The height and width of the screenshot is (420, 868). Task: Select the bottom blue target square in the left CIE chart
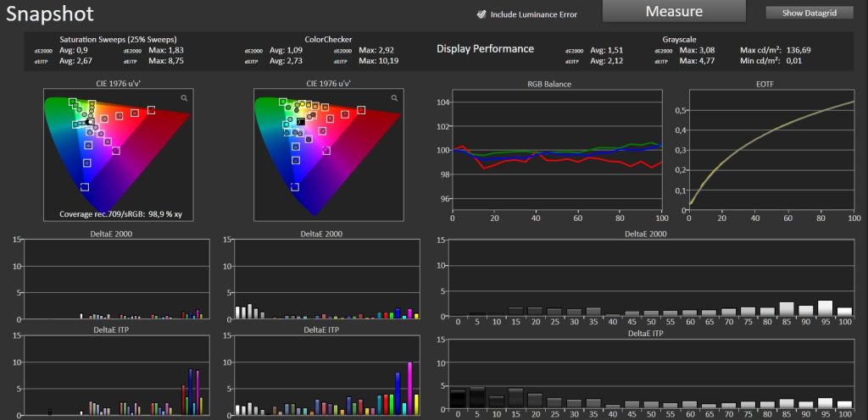coord(84,187)
